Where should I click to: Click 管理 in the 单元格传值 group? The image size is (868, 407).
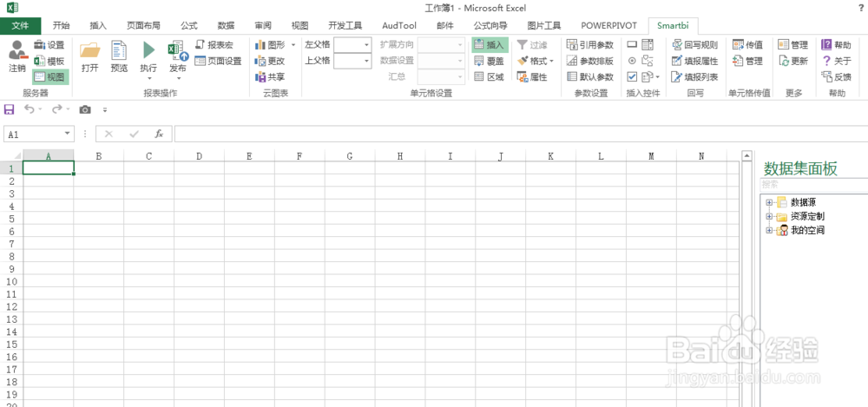pos(748,61)
